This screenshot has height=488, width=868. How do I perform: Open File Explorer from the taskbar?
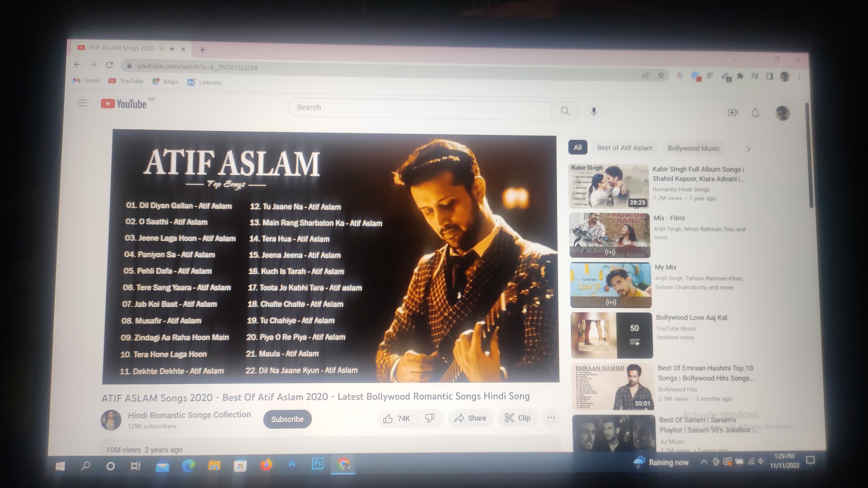214,466
